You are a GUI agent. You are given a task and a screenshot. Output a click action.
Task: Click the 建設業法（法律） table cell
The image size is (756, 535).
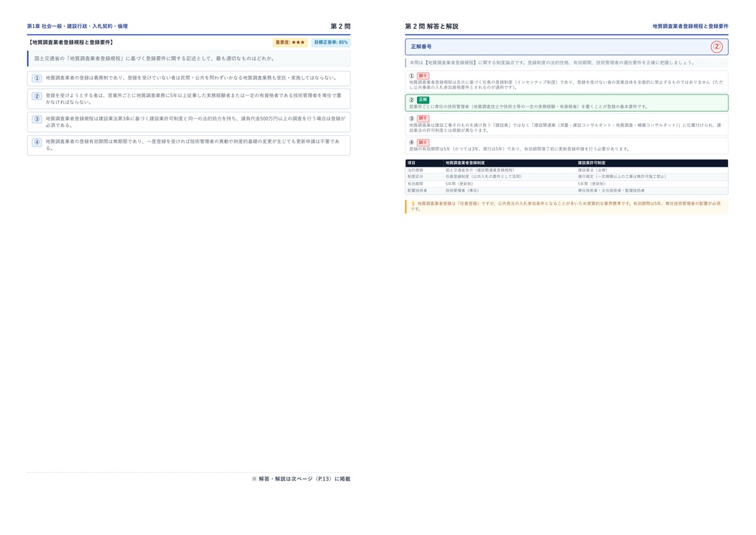tap(593, 170)
